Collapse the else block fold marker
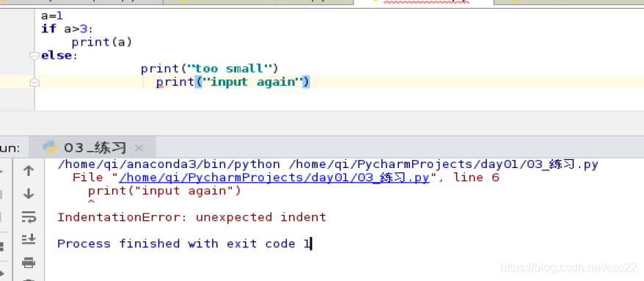Screen dimensions: 644x281 [35, 56]
